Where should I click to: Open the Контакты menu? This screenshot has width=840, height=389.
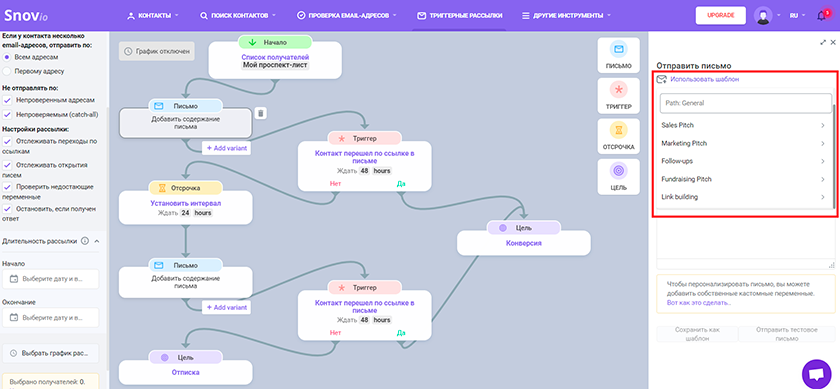point(153,16)
